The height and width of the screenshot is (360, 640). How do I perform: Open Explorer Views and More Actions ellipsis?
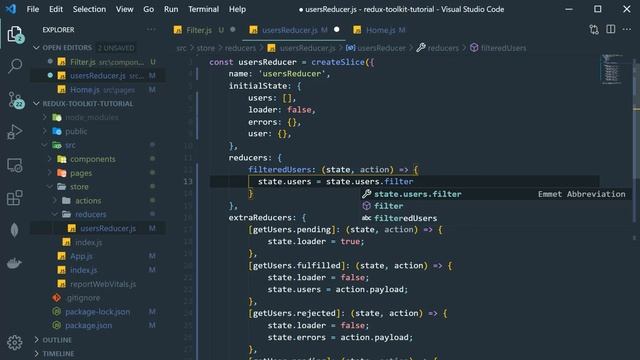pyautogui.click(x=151, y=29)
